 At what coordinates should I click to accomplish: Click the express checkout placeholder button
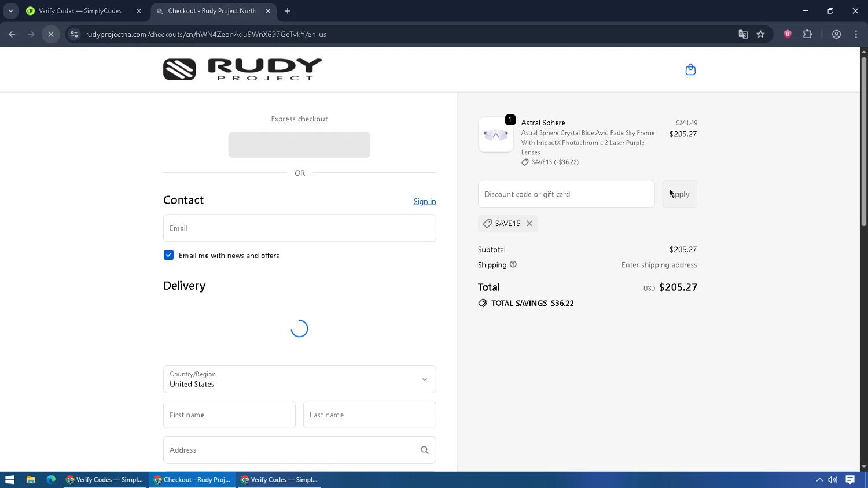tap(299, 145)
